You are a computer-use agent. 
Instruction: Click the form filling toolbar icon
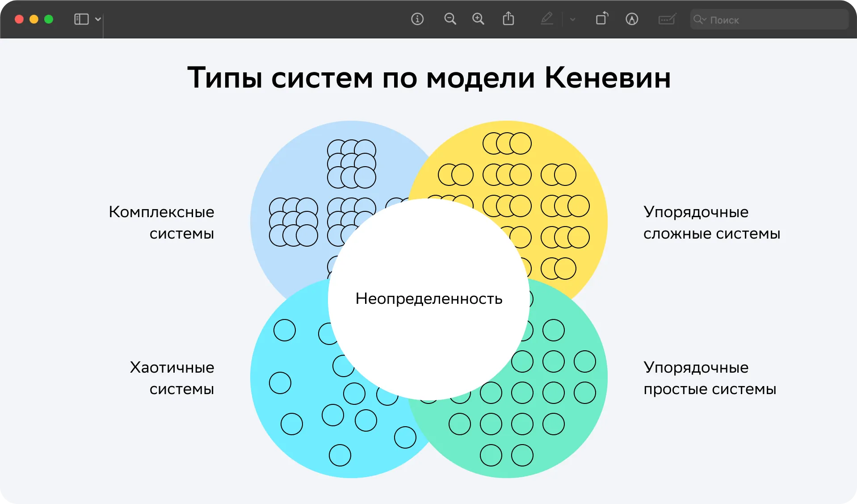(x=667, y=19)
